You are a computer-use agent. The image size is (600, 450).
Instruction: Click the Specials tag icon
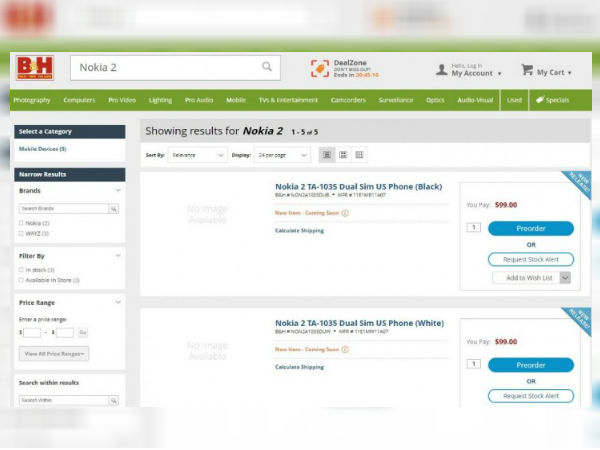[x=540, y=100]
